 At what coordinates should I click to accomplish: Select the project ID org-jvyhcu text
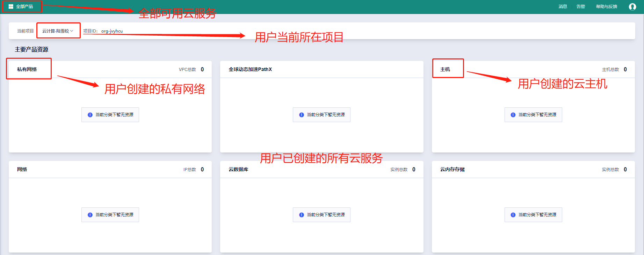[x=112, y=31]
